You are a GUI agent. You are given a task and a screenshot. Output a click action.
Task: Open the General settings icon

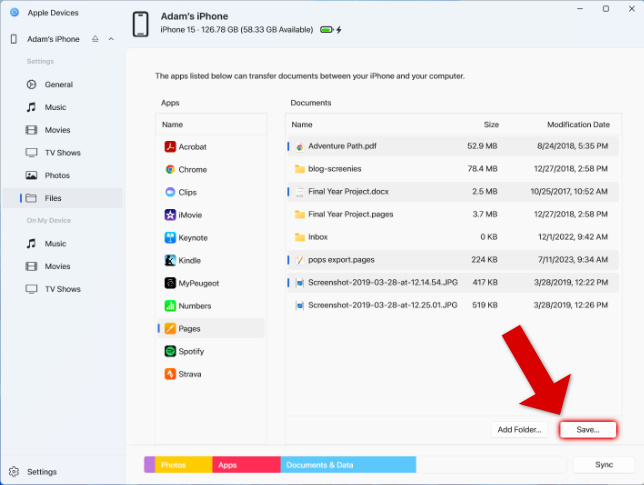click(x=31, y=84)
